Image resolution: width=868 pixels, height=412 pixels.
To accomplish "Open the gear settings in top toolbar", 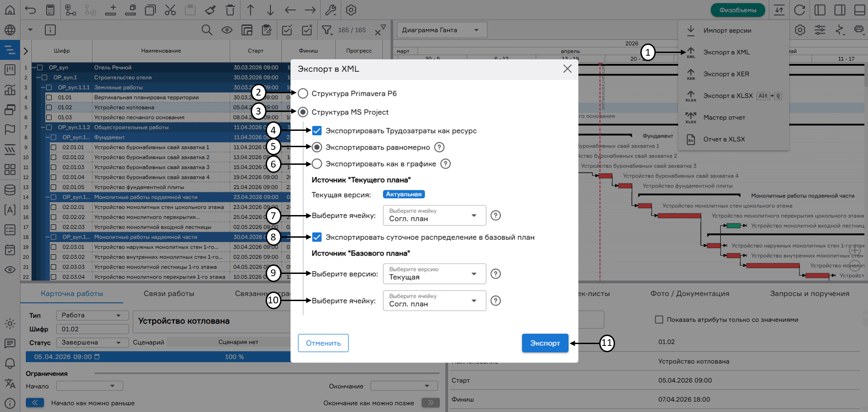I will click(x=351, y=10).
